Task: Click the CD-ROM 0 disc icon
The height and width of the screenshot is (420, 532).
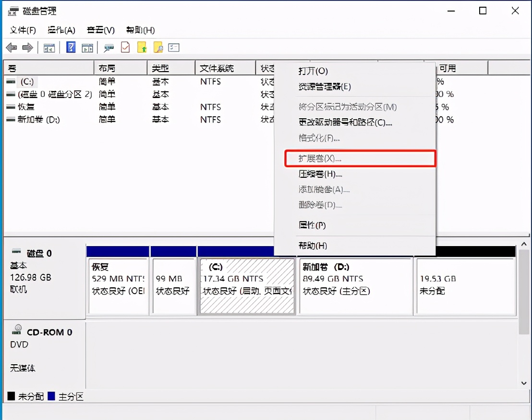Action: [x=17, y=330]
